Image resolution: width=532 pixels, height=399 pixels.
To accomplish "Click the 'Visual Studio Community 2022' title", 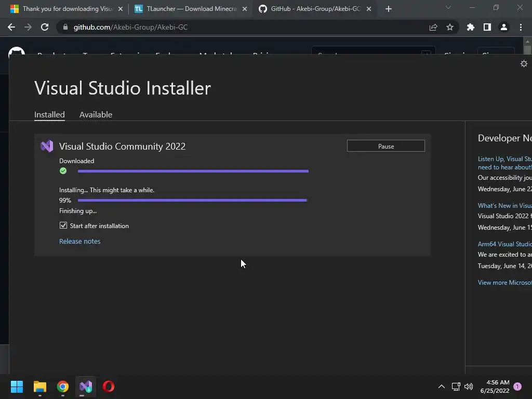I will click(122, 146).
